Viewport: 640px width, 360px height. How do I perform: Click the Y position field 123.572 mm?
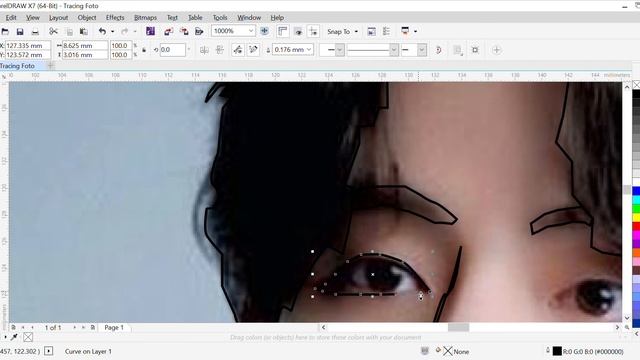28,55
